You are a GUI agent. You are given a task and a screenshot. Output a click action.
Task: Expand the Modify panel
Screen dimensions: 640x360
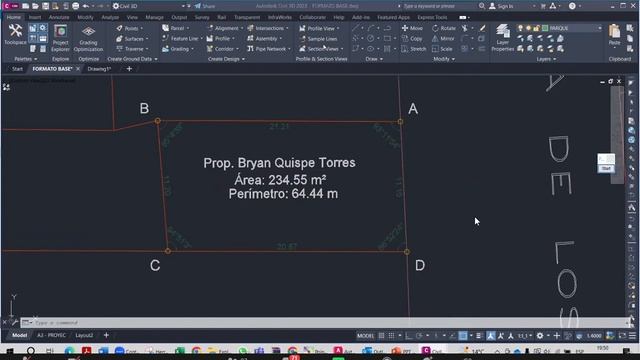point(444,59)
